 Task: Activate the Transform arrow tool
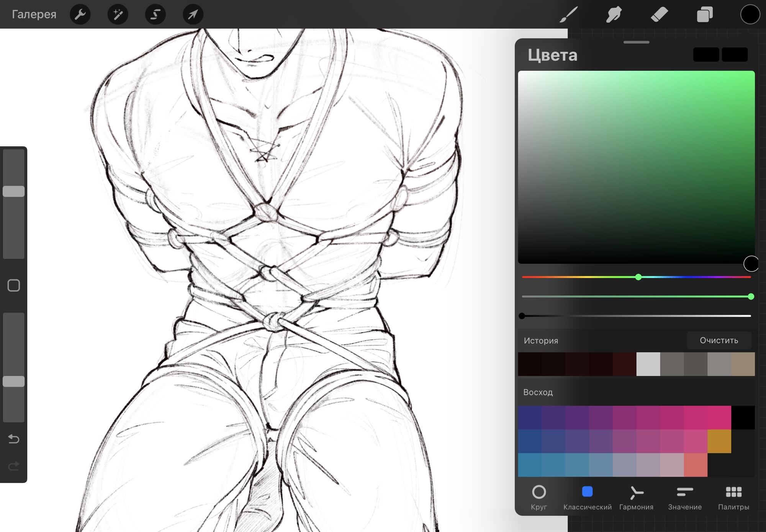193,15
